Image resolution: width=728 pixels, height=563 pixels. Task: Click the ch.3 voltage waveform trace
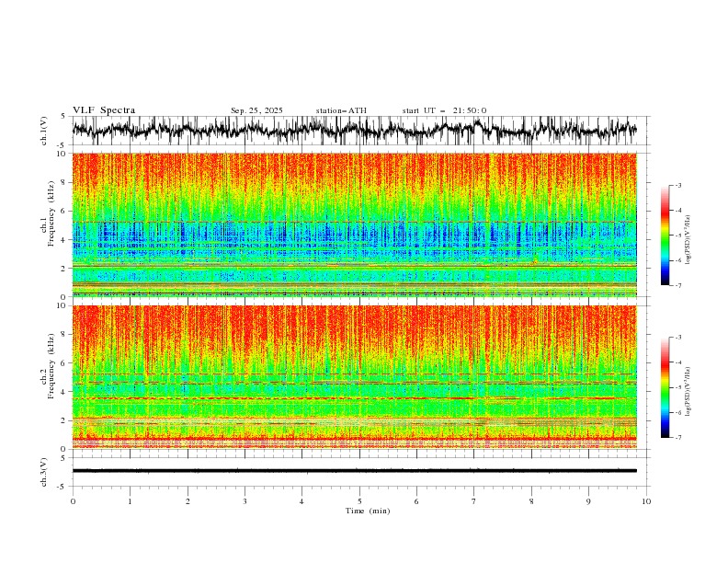[x=355, y=471]
